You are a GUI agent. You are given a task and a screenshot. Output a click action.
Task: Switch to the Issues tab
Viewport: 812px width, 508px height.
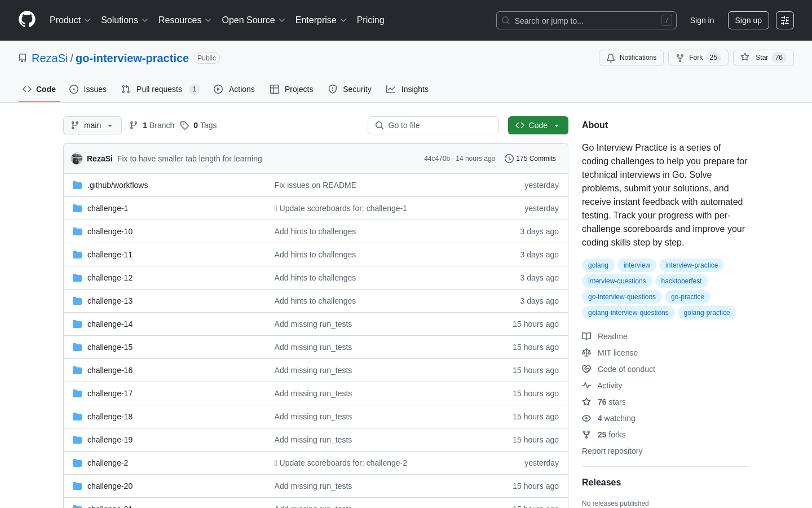pyautogui.click(x=88, y=89)
